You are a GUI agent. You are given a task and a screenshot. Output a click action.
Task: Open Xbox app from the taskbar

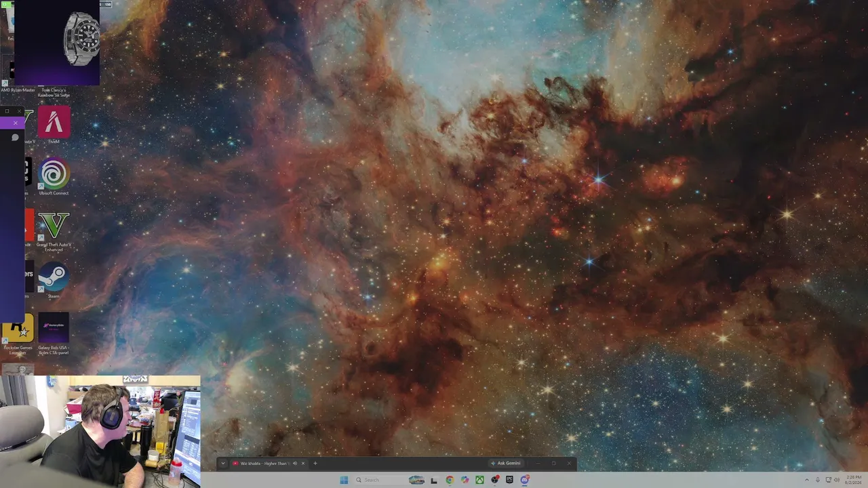click(479, 480)
